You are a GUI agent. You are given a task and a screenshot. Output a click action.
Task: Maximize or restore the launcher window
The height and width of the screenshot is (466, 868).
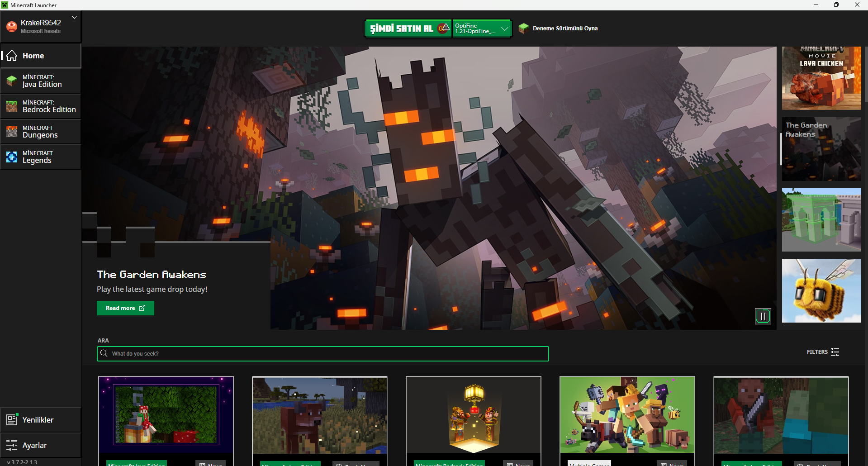pyautogui.click(x=836, y=5)
